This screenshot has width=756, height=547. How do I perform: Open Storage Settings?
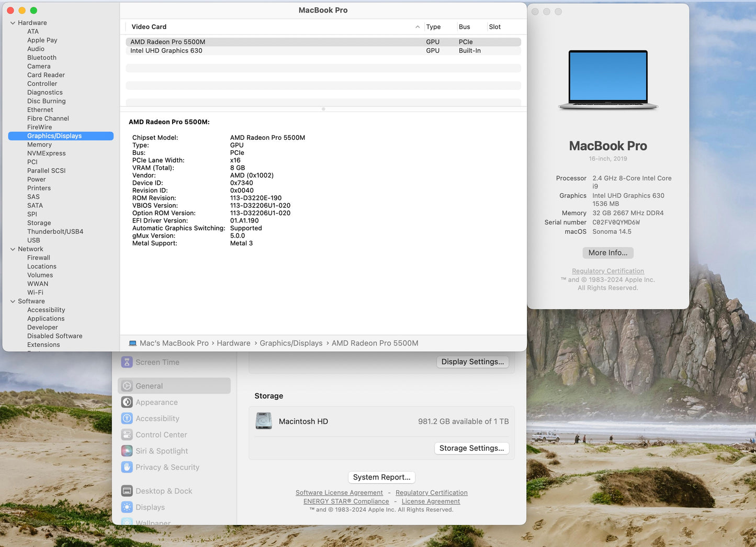[x=471, y=448]
